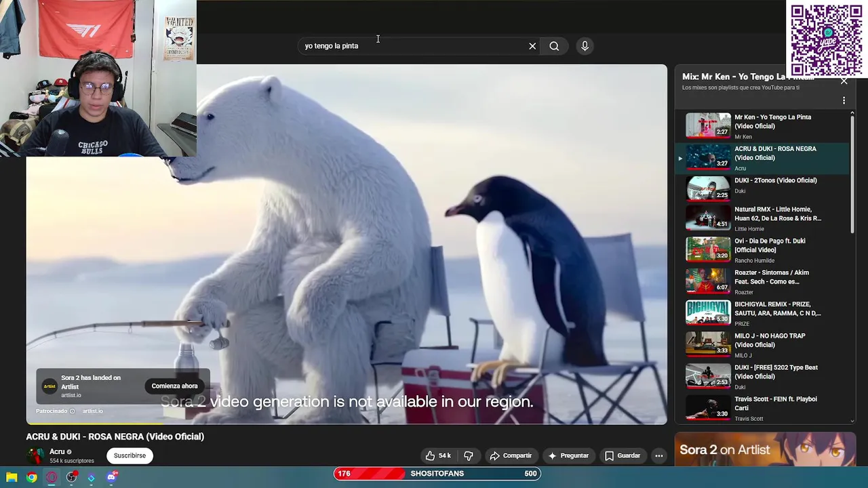This screenshot has height=488, width=868.
Task: Play Ovi - Dia De Pago thumbnail
Action: click(708, 249)
